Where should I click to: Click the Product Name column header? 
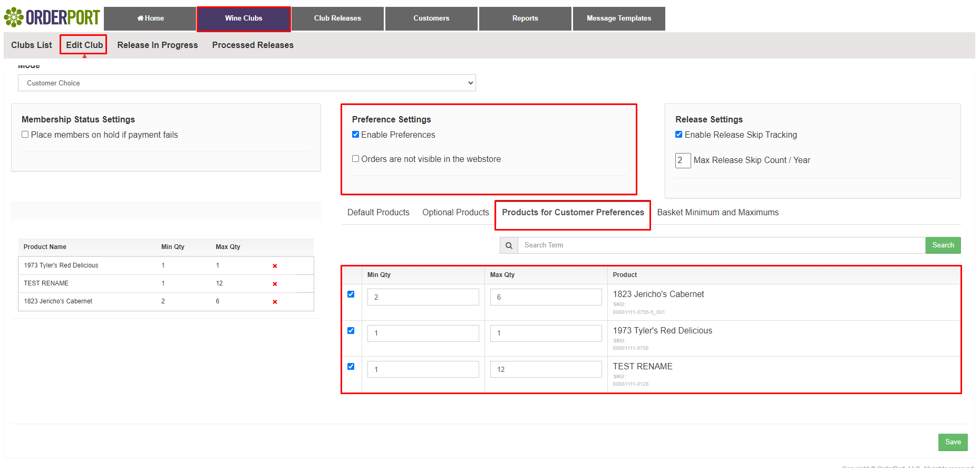click(45, 247)
